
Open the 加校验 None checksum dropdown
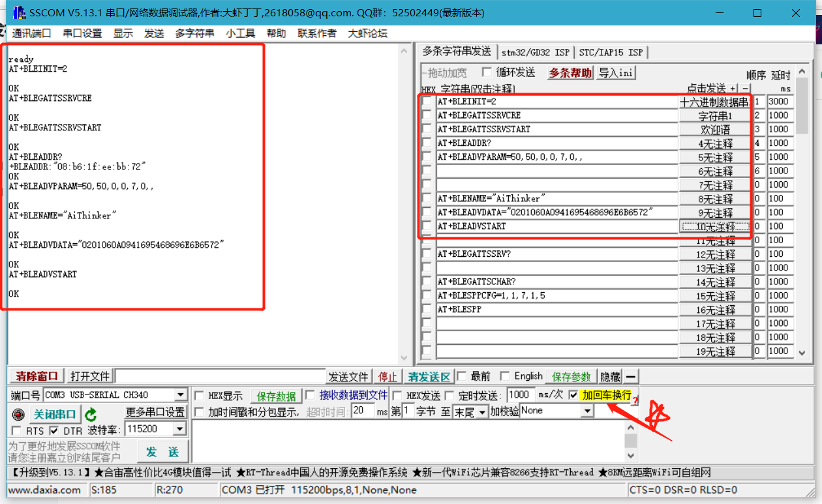tap(587, 411)
